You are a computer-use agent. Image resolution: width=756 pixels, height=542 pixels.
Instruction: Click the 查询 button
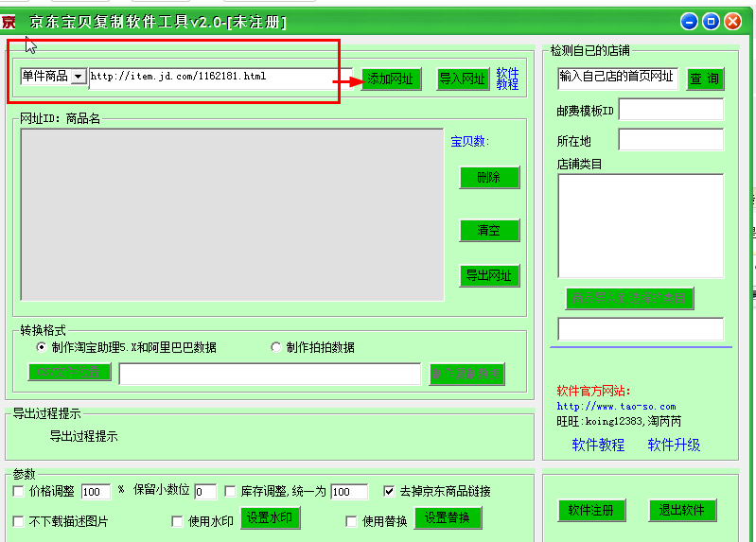click(705, 79)
